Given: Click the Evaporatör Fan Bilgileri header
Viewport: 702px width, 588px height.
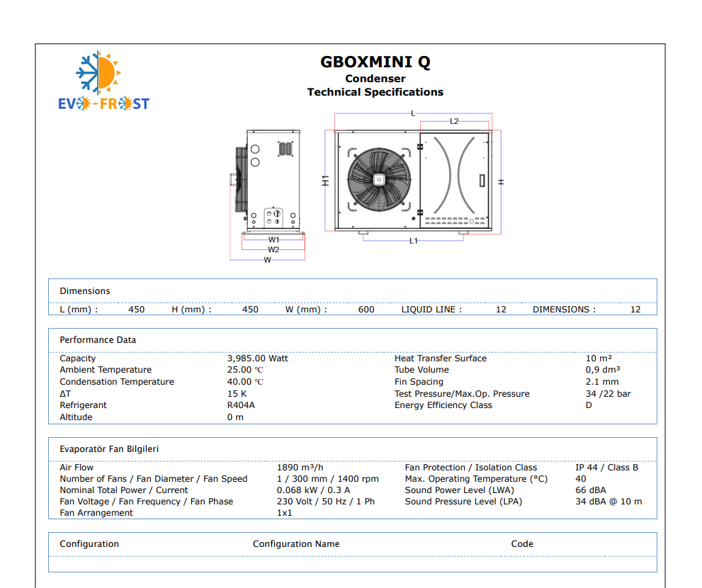Looking at the screenshot, I should click(109, 449).
